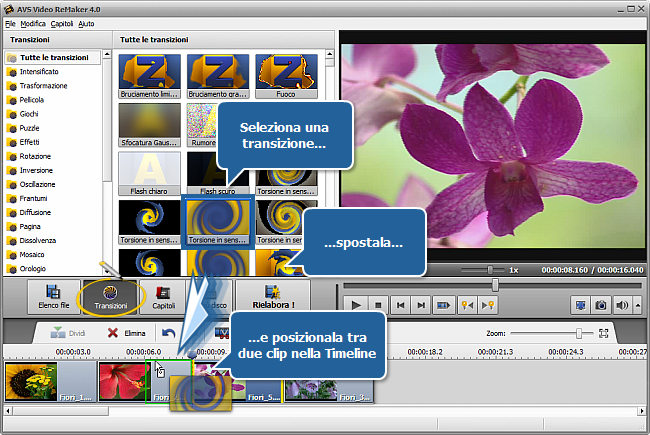The image size is (650, 435).
Task: Mute the audio via the speaker icon
Action: (622, 305)
